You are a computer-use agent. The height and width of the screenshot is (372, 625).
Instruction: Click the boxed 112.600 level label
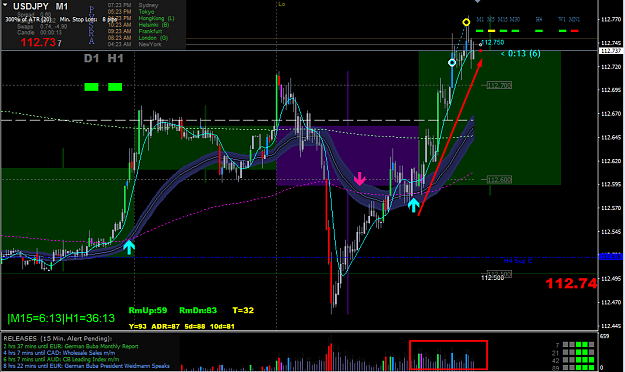(x=499, y=180)
